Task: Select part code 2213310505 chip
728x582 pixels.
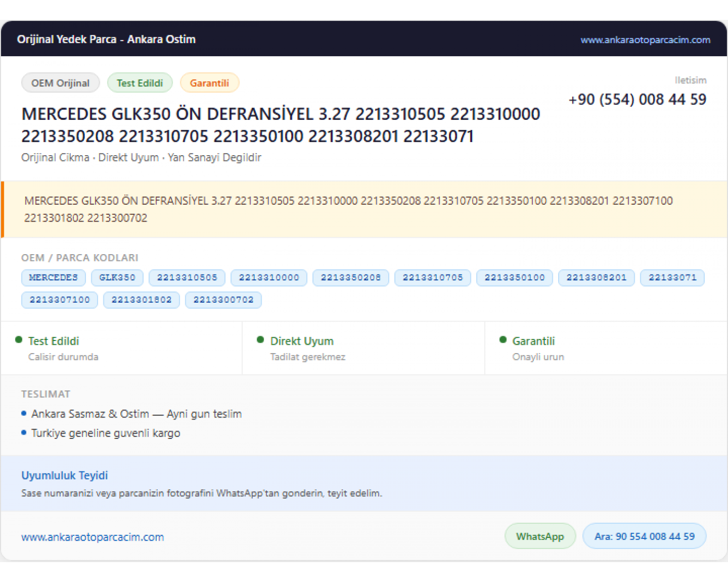Action: pyautogui.click(x=187, y=277)
